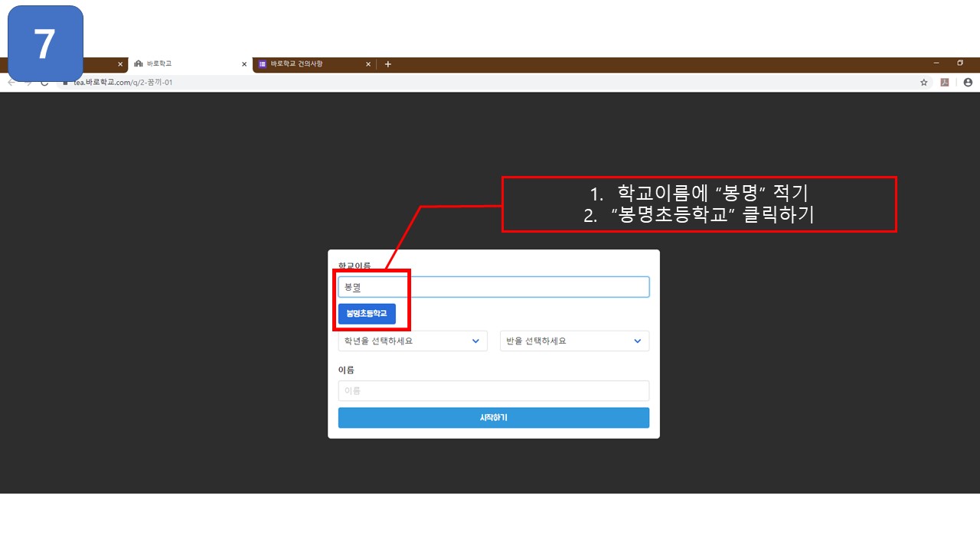980x551 pixels.
Task: Open the 학년을 선택하세요 dropdown
Action: point(413,341)
